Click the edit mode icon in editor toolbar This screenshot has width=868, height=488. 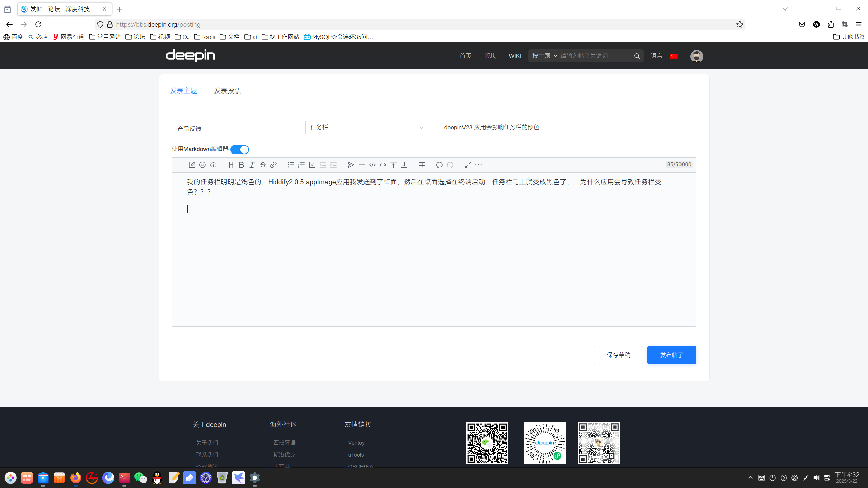(192, 165)
